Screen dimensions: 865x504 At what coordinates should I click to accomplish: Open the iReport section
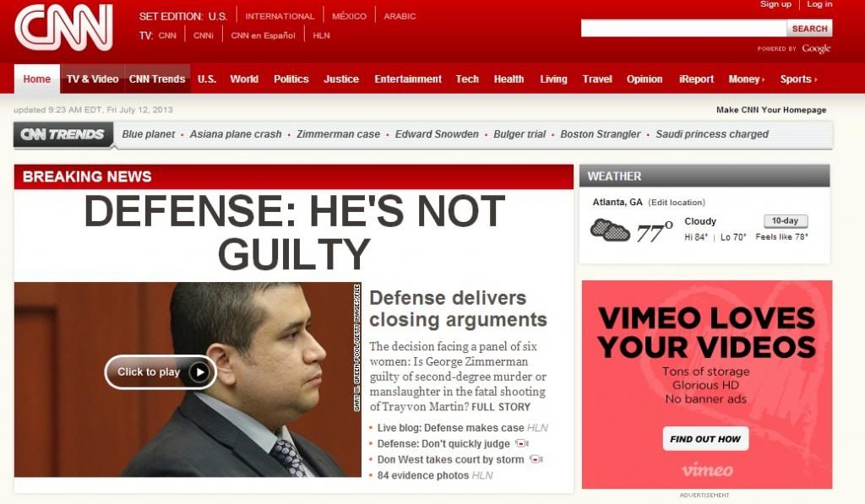click(x=696, y=79)
